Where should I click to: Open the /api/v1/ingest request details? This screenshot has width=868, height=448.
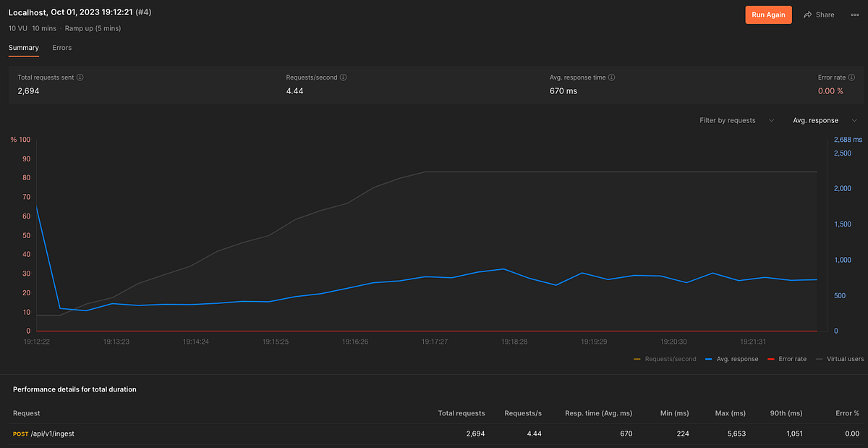53,434
